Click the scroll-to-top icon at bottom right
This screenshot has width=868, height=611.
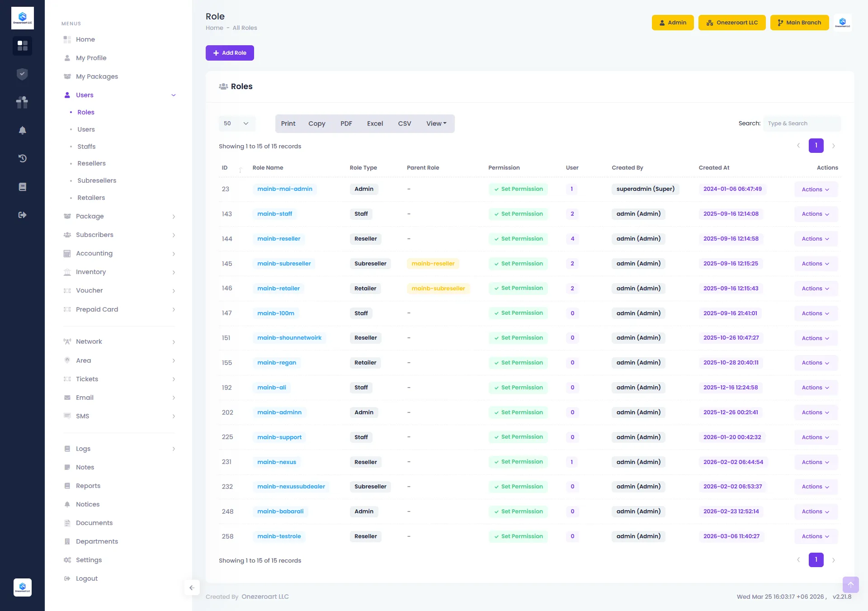coord(851,584)
